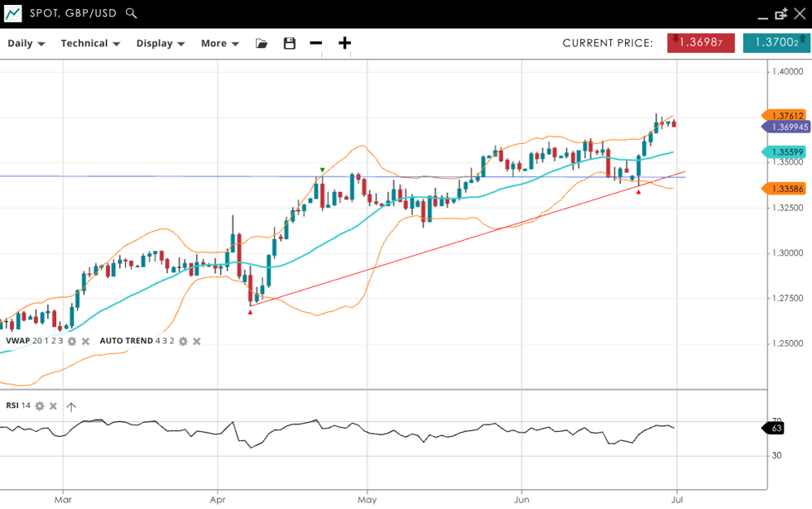Move RSI panel up with arrow icon
Viewport: 812px width, 509px height.
pos(71,406)
